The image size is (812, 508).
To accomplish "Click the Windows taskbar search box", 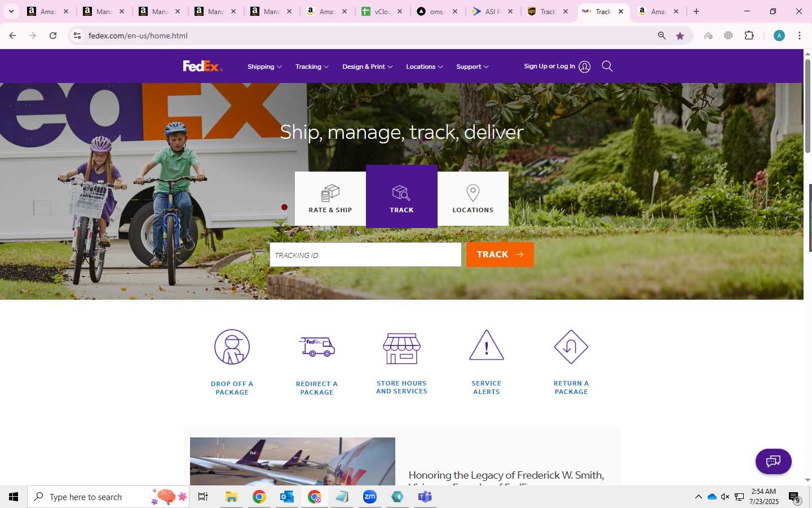I will 108,497.
